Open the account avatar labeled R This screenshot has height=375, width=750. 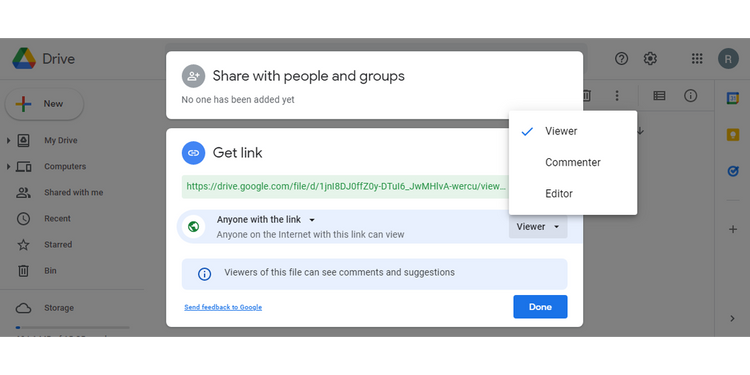click(728, 59)
